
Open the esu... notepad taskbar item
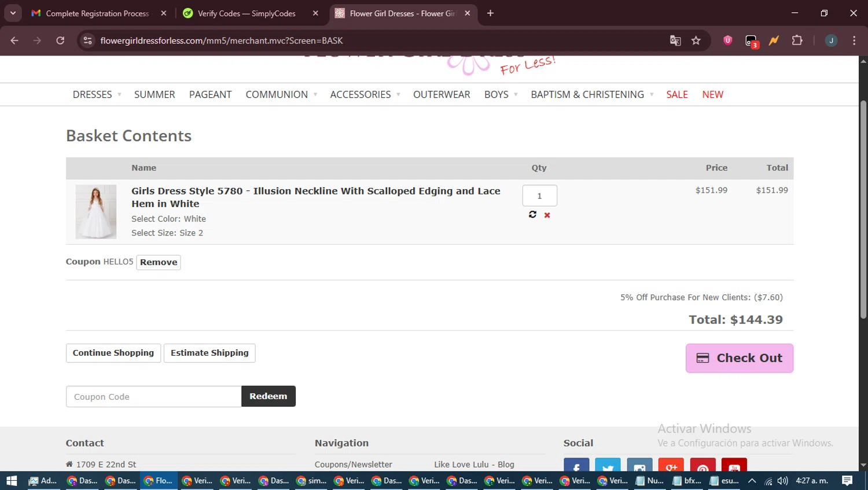click(x=724, y=481)
